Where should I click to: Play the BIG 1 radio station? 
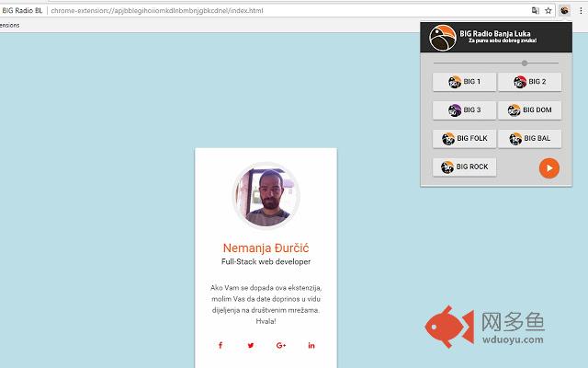[464, 82]
